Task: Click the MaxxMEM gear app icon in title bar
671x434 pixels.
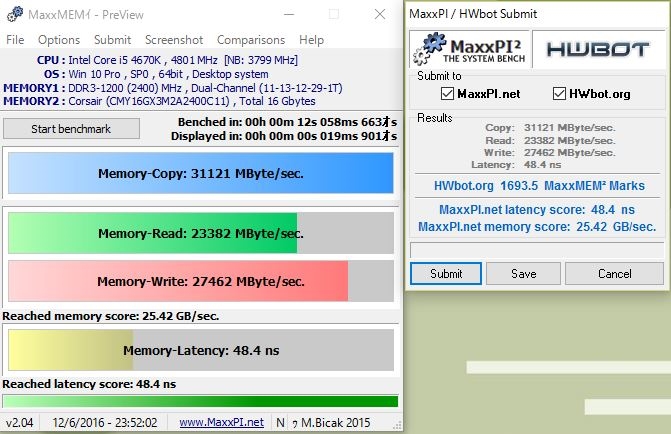Action: pos(15,14)
